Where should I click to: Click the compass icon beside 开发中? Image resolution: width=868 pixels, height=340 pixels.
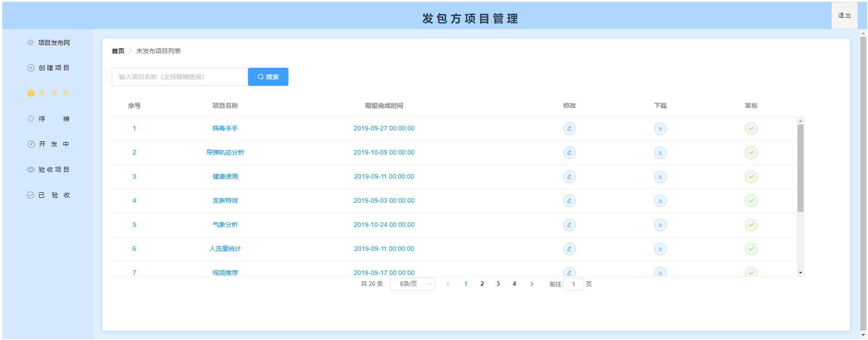[x=30, y=144]
